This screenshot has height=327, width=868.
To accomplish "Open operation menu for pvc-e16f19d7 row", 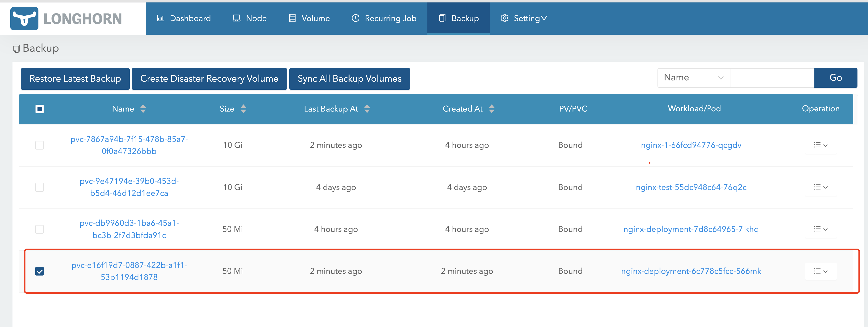I will pos(820,271).
